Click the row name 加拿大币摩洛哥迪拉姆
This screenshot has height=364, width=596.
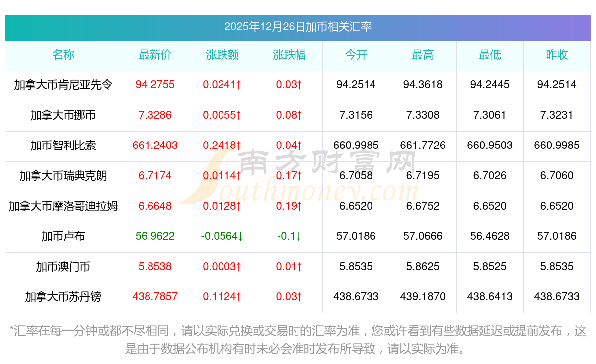click(63, 206)
